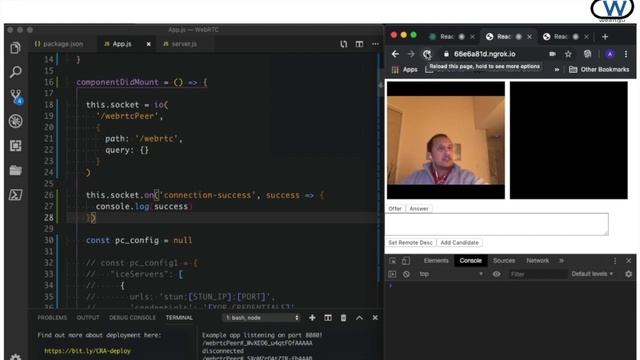Open the Run and Debug view

(16, 121)
